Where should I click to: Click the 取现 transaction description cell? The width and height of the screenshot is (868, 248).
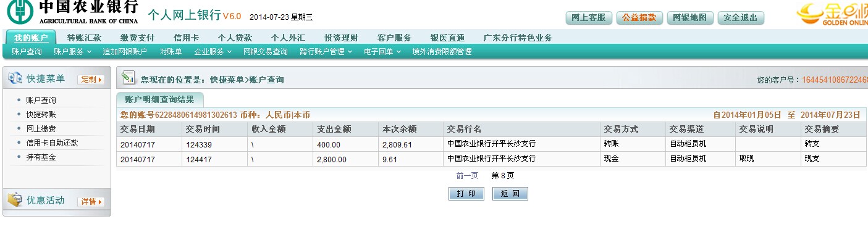click(768, 159)
